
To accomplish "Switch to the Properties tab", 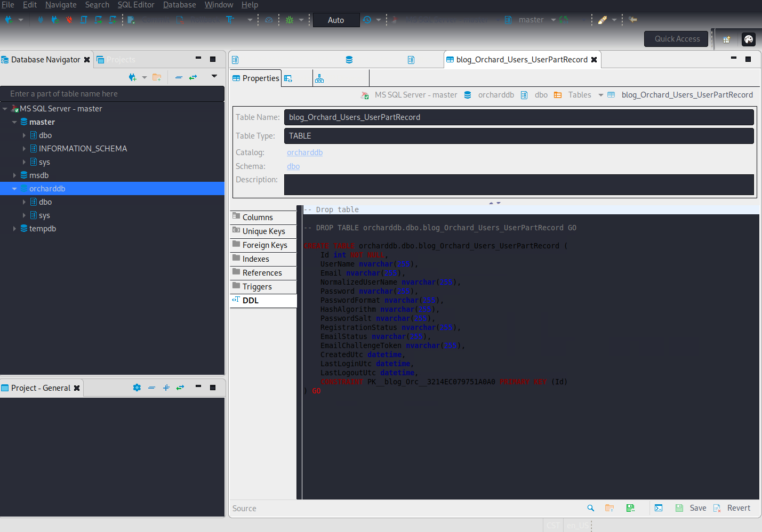I will pos(255,78).
